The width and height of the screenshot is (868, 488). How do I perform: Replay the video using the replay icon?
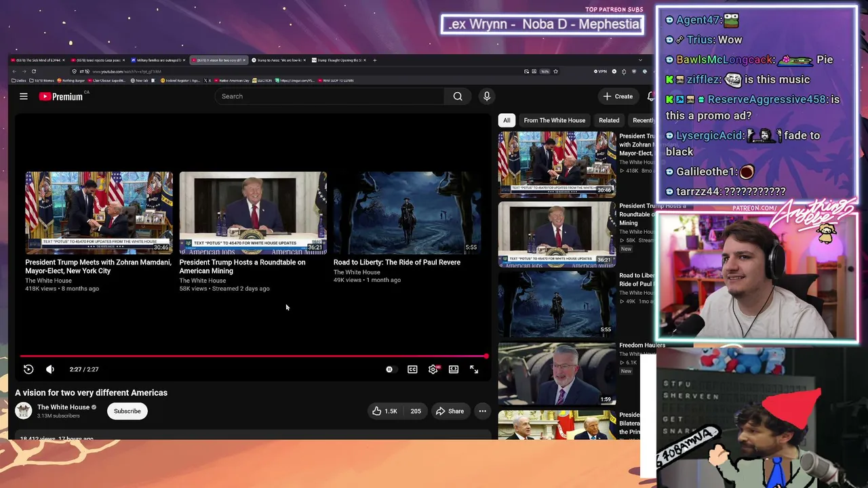28,369
